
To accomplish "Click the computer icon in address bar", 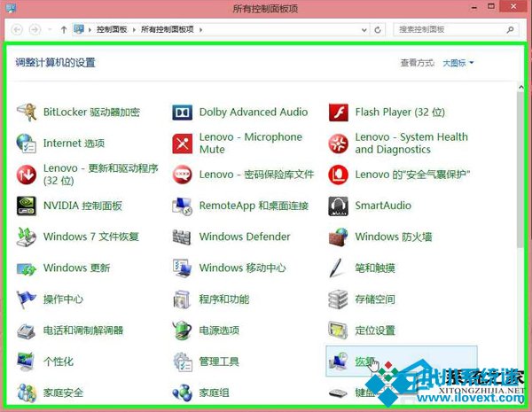I will [79, 29].
